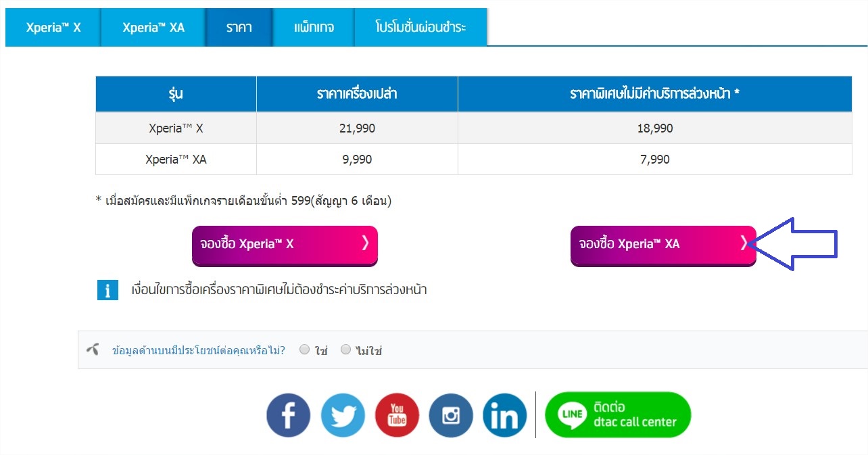The image size is (868, 455).
Task: Open the Facebook social icon
Action: click(289, 415)
